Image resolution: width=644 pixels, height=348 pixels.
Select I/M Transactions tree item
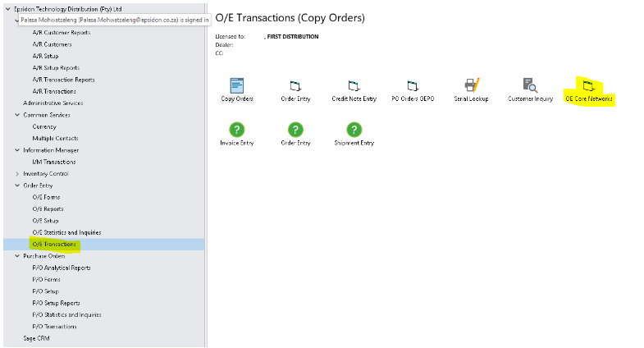coord(54,162)
